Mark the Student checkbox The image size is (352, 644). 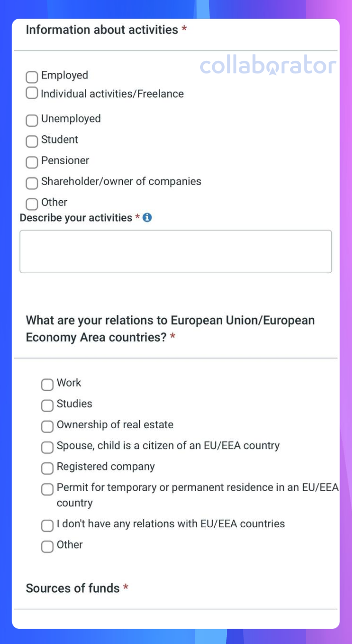pos(32,141)
